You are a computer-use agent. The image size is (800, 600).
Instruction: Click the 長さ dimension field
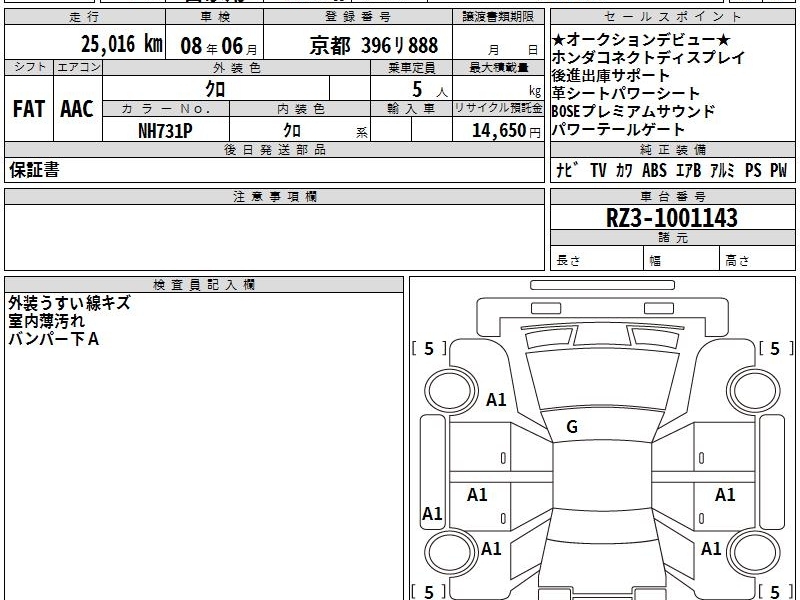click(597, 260)
